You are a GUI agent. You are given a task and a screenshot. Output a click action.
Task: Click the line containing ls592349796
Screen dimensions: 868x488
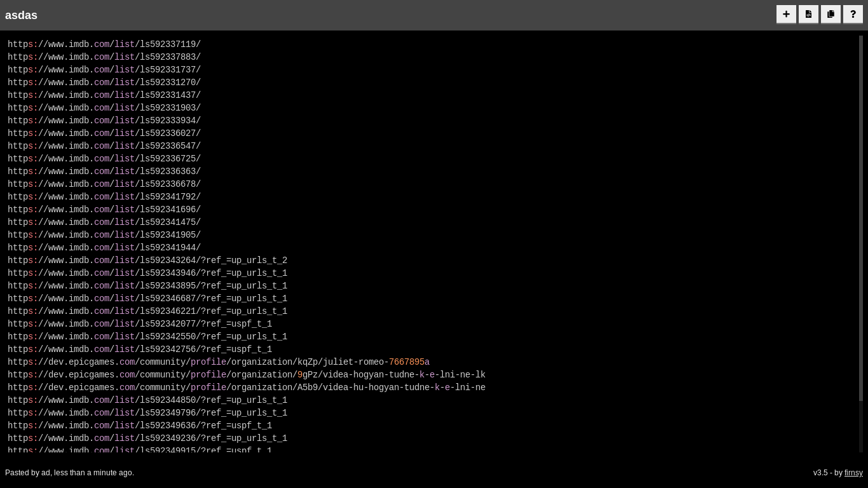pos(147,413)
